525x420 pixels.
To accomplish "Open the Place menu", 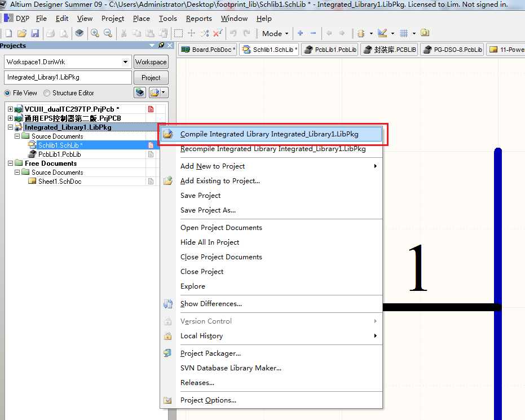I will pos(142,19).
